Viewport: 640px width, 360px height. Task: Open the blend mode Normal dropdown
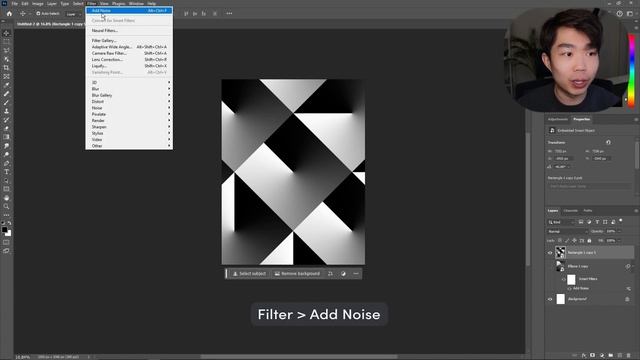pos(567,231)
